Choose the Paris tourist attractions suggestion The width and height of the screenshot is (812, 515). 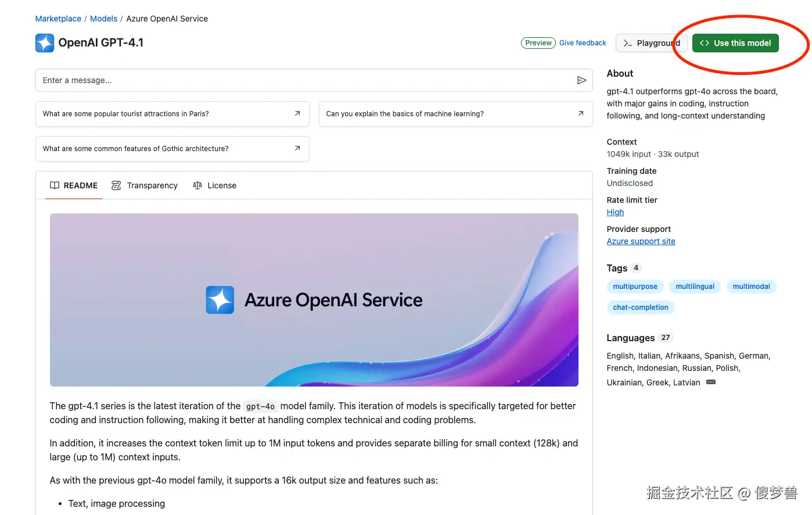pos(172,113)
